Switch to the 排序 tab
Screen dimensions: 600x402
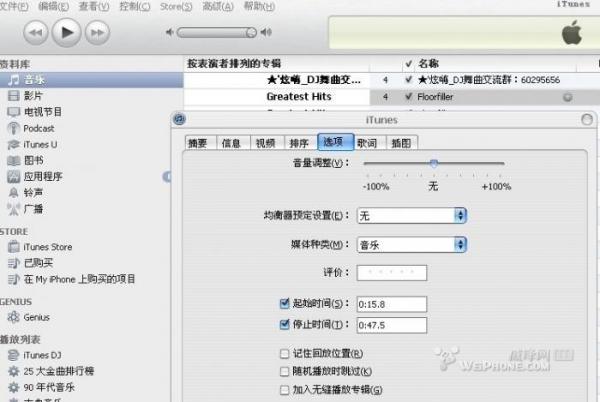click(x=301, y=143)
